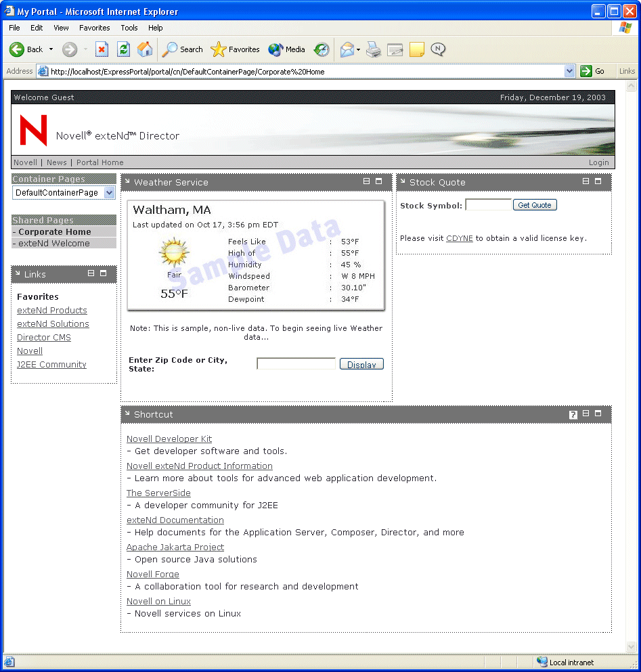Click the Weather Service arrow icon
641x672 pixels.
pos(127,181)
